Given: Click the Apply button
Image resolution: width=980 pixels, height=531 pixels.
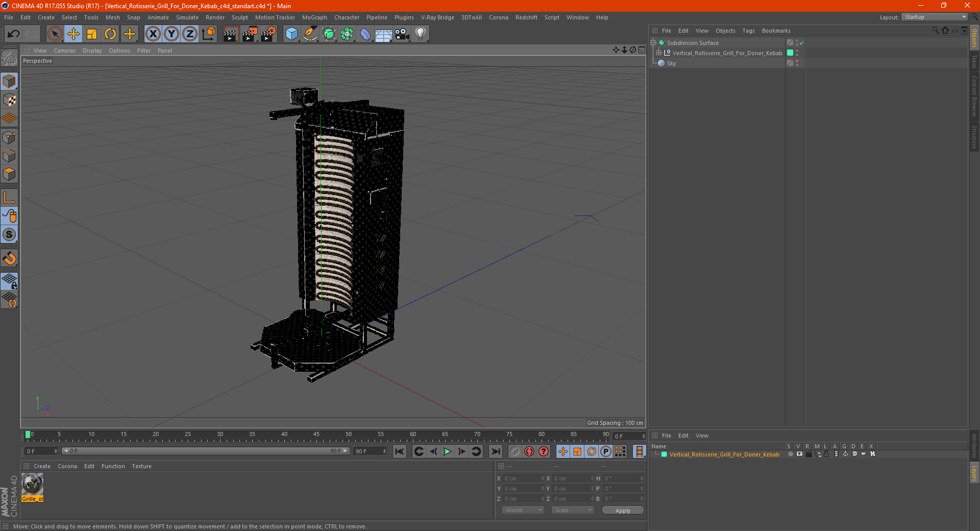Looking at the screenshot, I should pyautogui.click(x=623, y=511).
